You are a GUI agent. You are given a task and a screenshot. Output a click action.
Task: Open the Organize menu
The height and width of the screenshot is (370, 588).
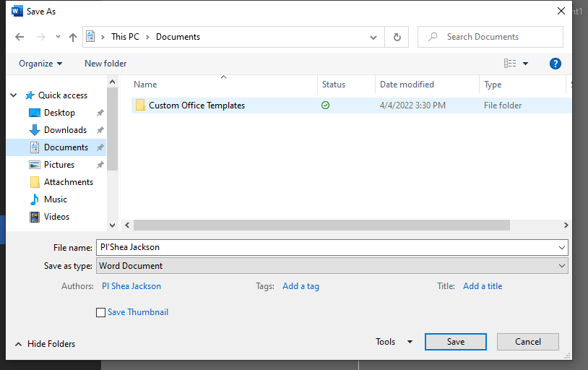point(40,64)
